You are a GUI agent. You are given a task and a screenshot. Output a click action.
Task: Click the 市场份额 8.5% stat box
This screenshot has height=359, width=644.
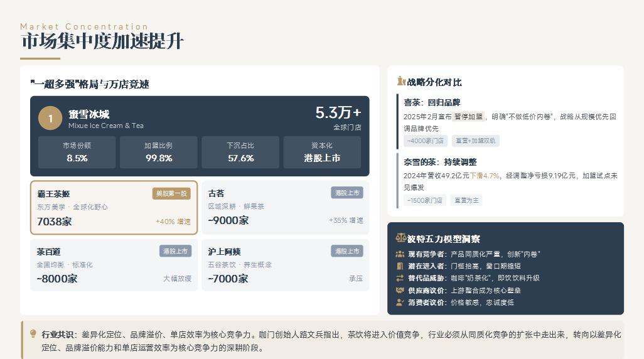point(77,152)
